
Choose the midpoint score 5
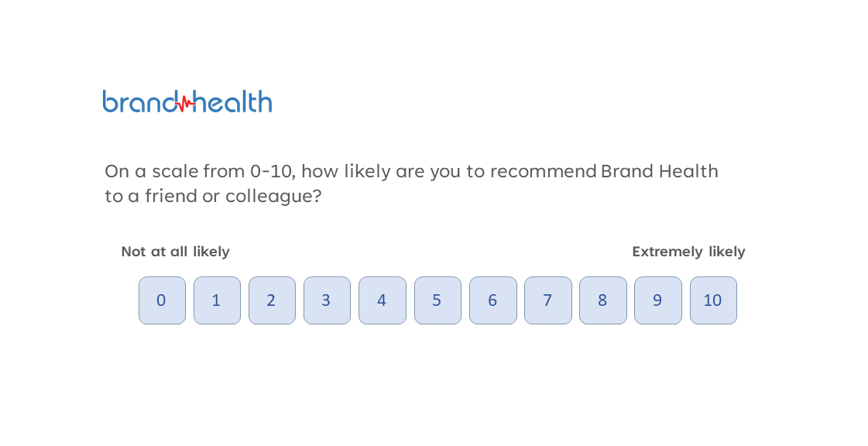(x=437, y=300)
